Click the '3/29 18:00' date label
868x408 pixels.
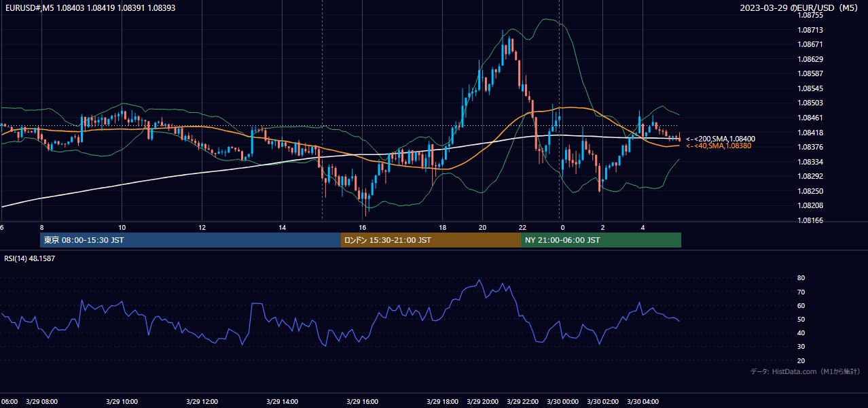pos(442,402)
